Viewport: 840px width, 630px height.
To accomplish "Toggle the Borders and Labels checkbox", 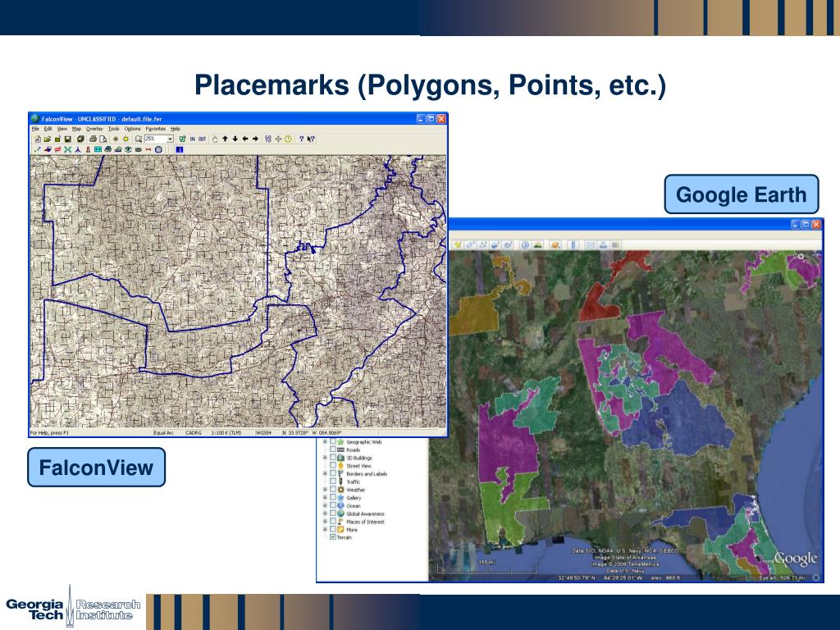I will [x=333, y=473].
